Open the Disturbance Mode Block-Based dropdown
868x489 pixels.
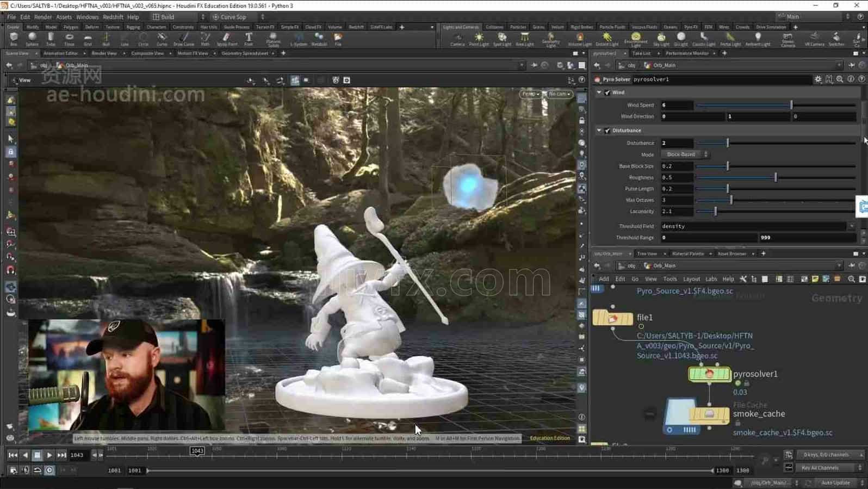685,154
